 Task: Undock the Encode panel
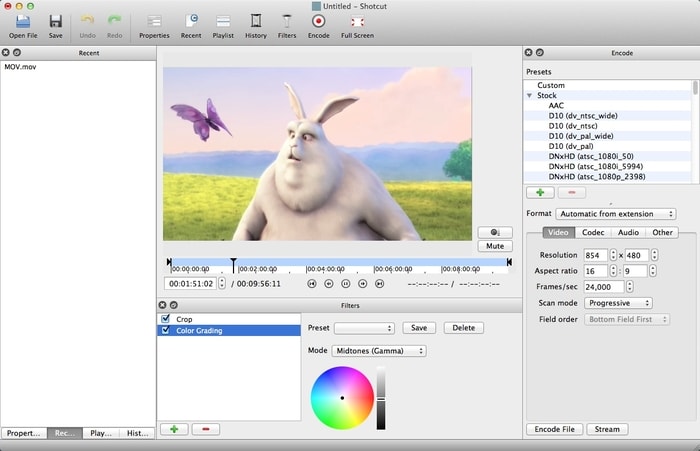pos(540,53)
